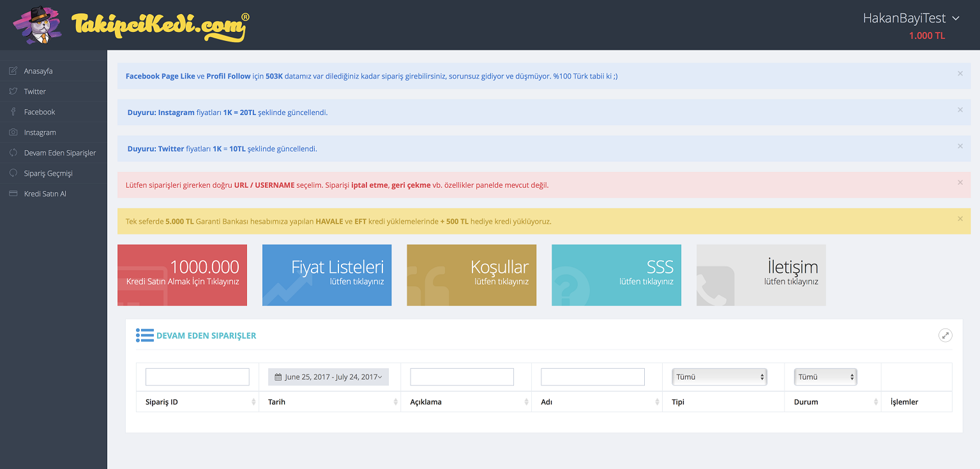The width and height of the screenshot is (980, 469).
Task: Click the calendar icon in date filter
Action: point(278,377)
